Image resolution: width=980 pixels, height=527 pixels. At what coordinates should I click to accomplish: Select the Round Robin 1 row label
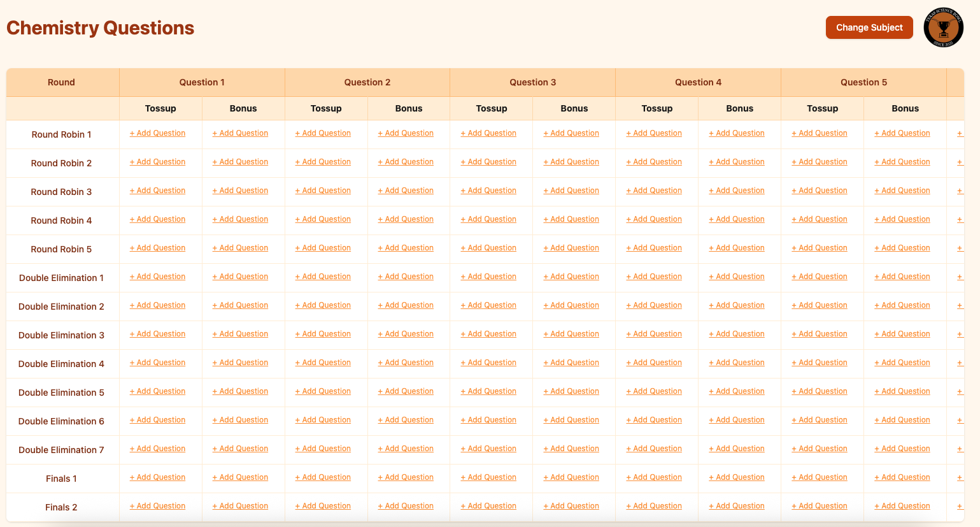point(61,134)
